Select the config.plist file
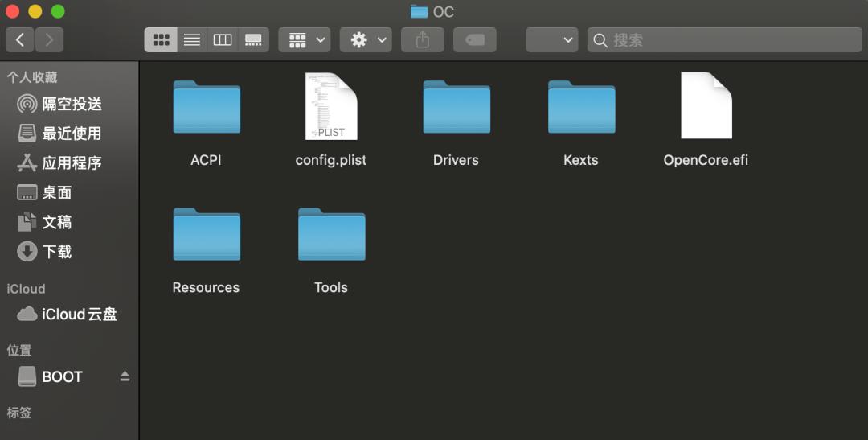The width and height of the screenshot is (868, 440). (331, 107)
